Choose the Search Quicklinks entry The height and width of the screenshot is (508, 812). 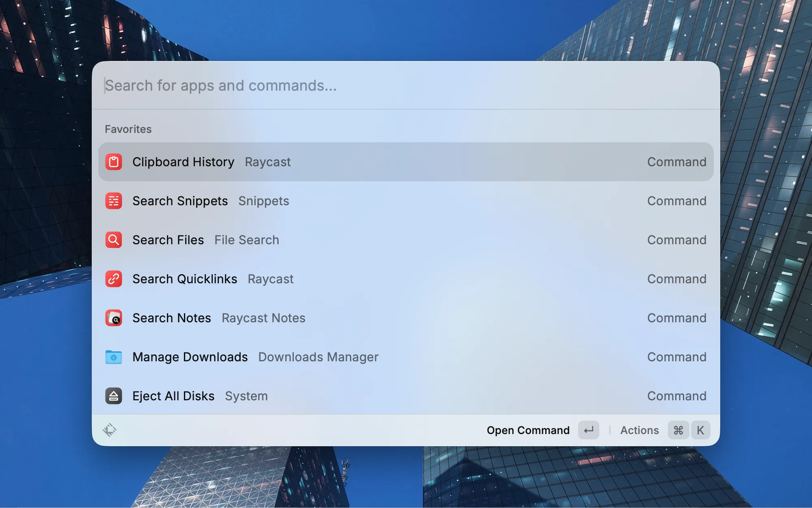(406, 279)
